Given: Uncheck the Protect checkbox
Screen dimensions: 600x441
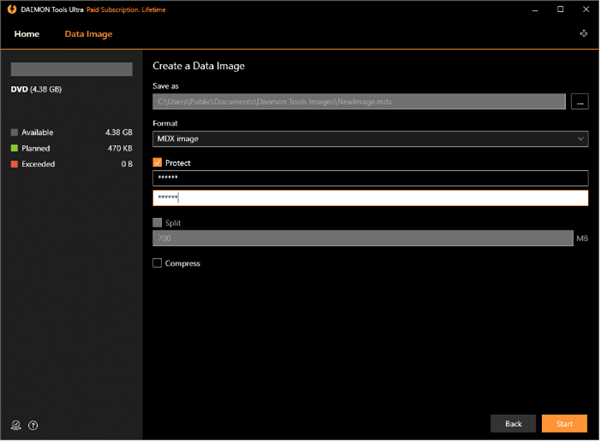Looking at the screenshot, I should (x=157, y=162).
